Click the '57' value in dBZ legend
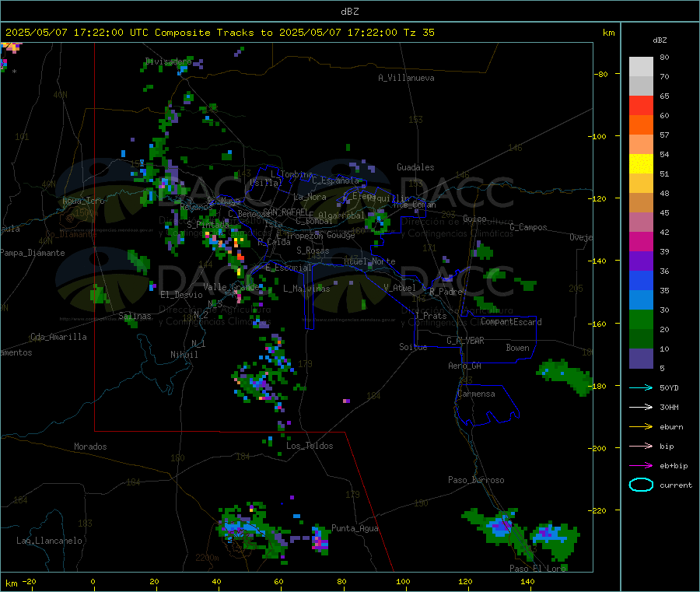This screenshot has width=700, height=592. [664, 135]
